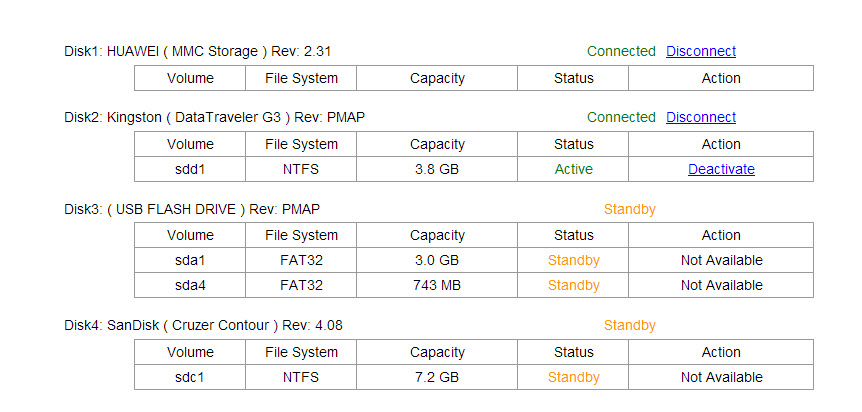Click Not Available action in sdc1 row
Image resolution: width=862 pixels, height=412 pixels.
coord(721,377)
